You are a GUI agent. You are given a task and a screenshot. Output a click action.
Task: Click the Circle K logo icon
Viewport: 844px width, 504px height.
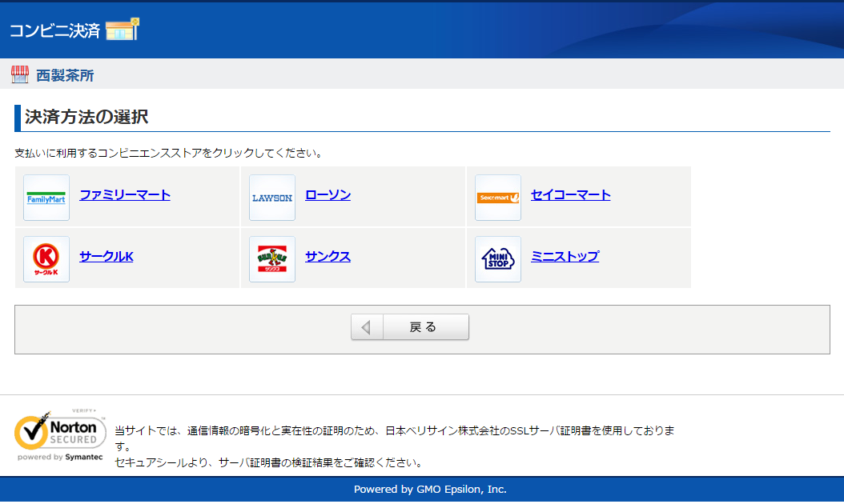click(x=46, y=258)
